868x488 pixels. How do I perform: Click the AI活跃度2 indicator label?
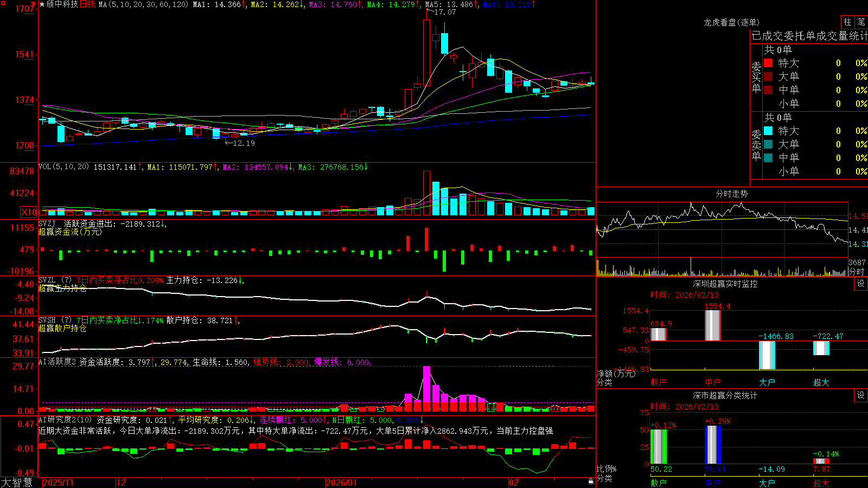click(58, 362)
